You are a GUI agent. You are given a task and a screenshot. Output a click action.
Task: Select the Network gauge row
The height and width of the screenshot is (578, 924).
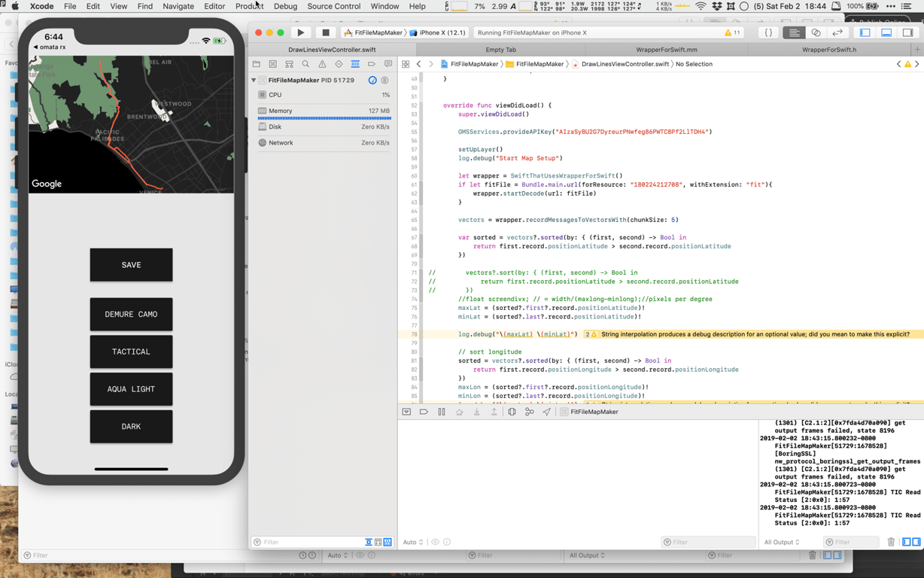(x=324, y=143)
